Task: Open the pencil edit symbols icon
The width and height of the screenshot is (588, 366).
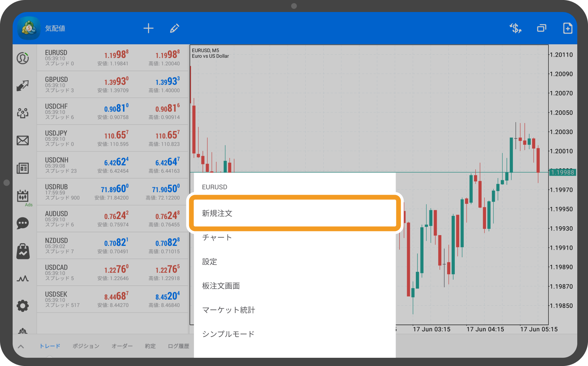Action: [175, 28]
